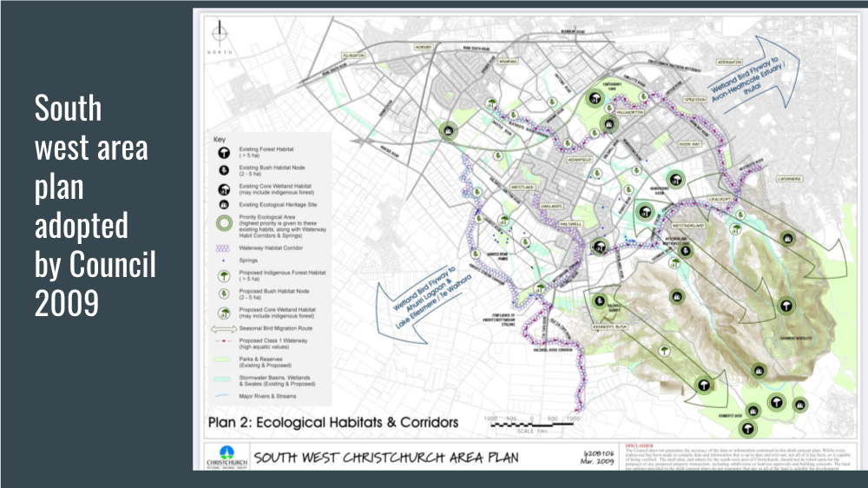Click the North compass arrow on map
The height and width of the screenshot is (488, 868).
[220, 34]
